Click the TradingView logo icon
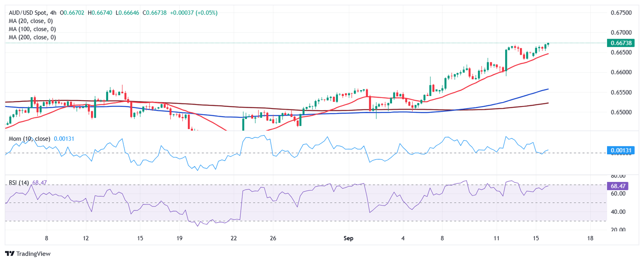Image resolution: width=644 pixels, height=262 pixels. pos(10,254)
